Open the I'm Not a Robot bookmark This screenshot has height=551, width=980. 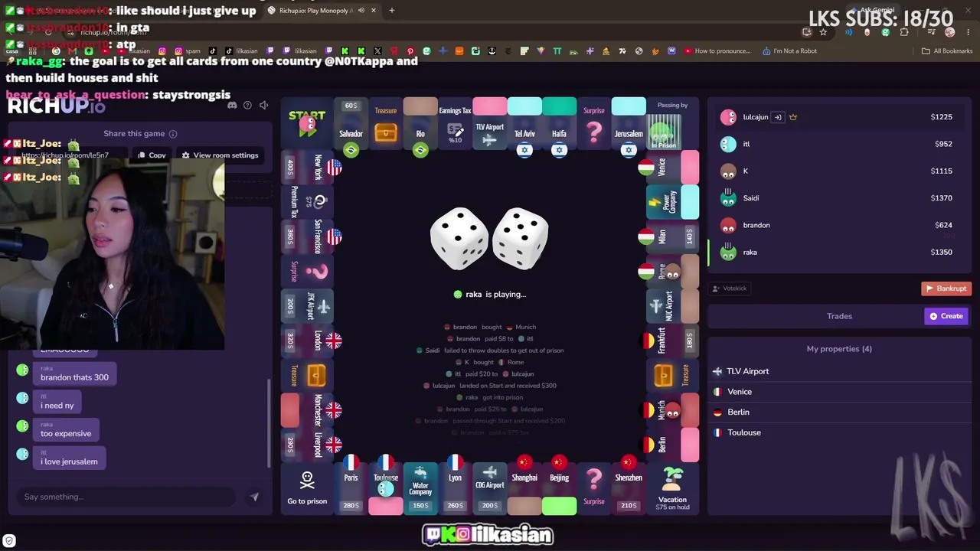(x=789, y=51)
